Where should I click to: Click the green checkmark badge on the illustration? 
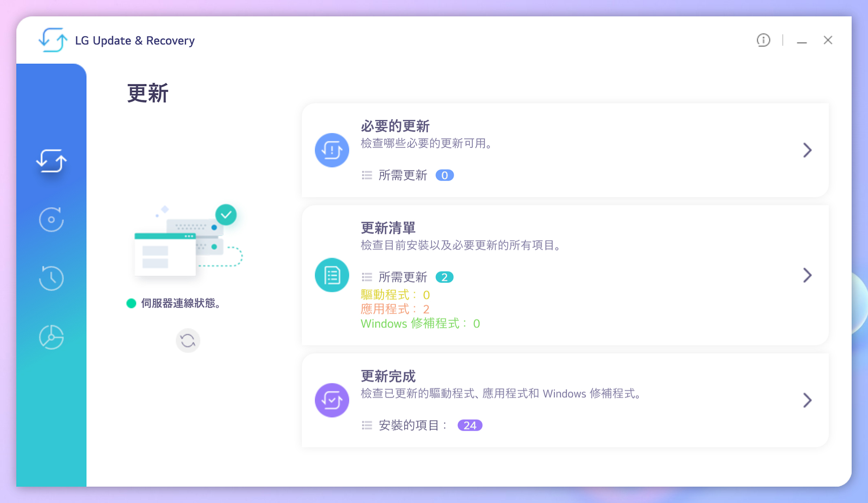(x=226, y=215)
